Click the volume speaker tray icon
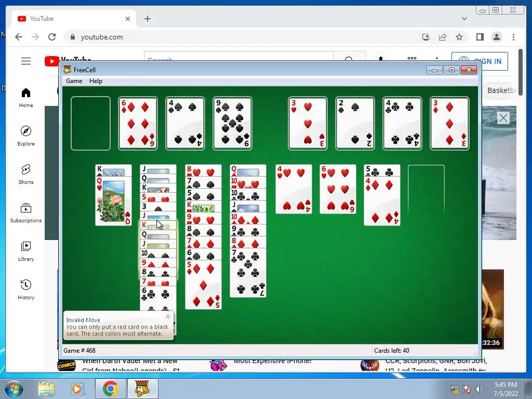Image resolution: width=532 pixels, height=399 pixels. click(479, 389)
